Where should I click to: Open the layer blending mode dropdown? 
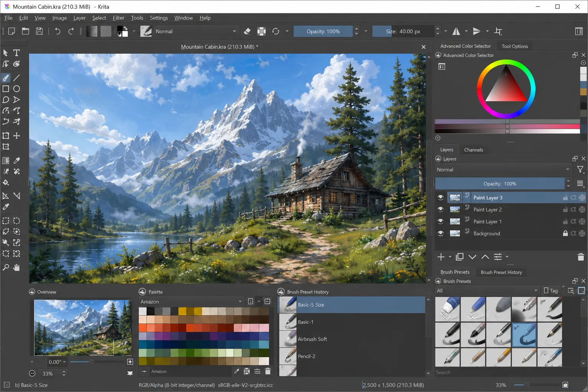[503, 170]
